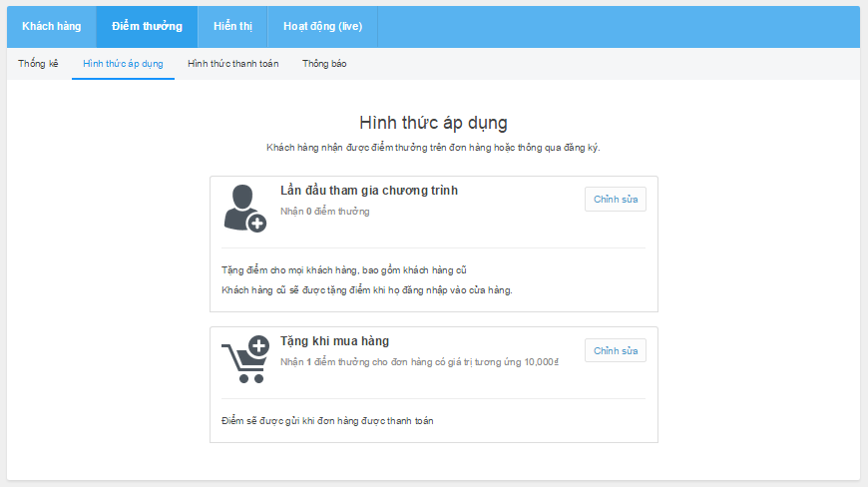
Task: Open the Hình thức thanh toán sub-tab
Action: pyautogui.click(x=233, y=64)
